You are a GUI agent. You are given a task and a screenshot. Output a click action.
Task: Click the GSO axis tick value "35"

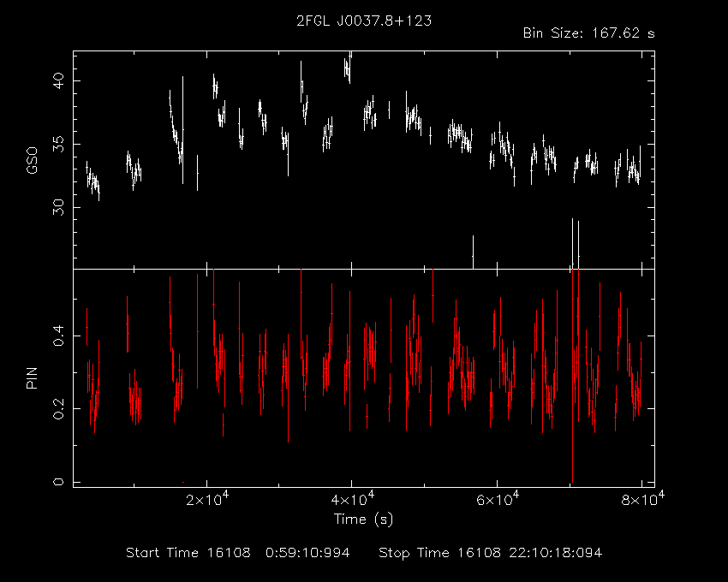59,145
